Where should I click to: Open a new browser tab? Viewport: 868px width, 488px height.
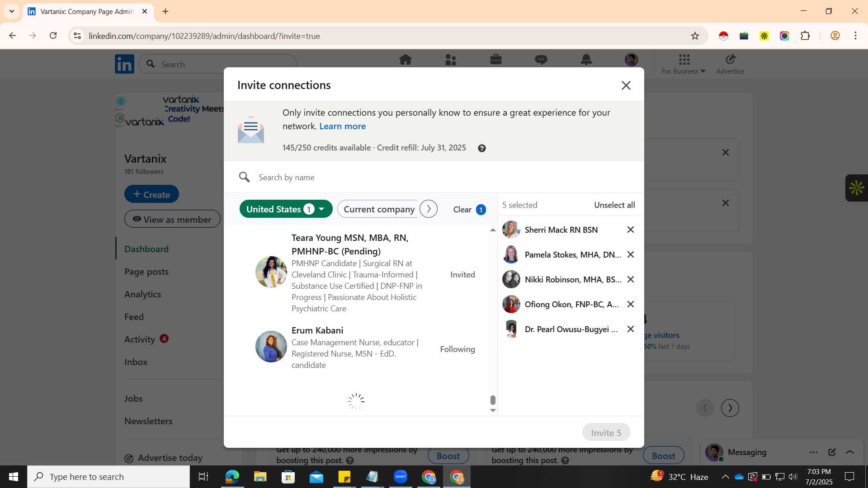165,11
